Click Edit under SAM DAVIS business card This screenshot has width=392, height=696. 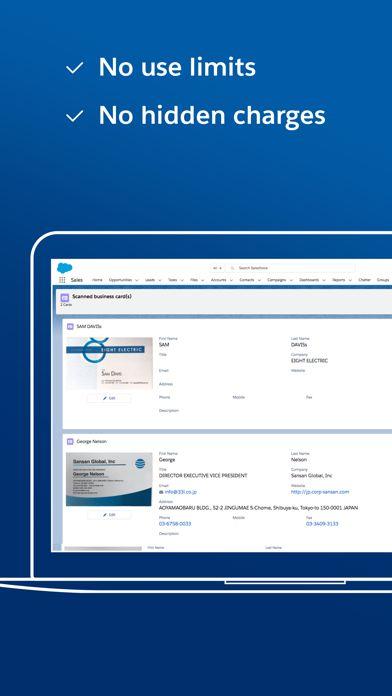point(109,398)
